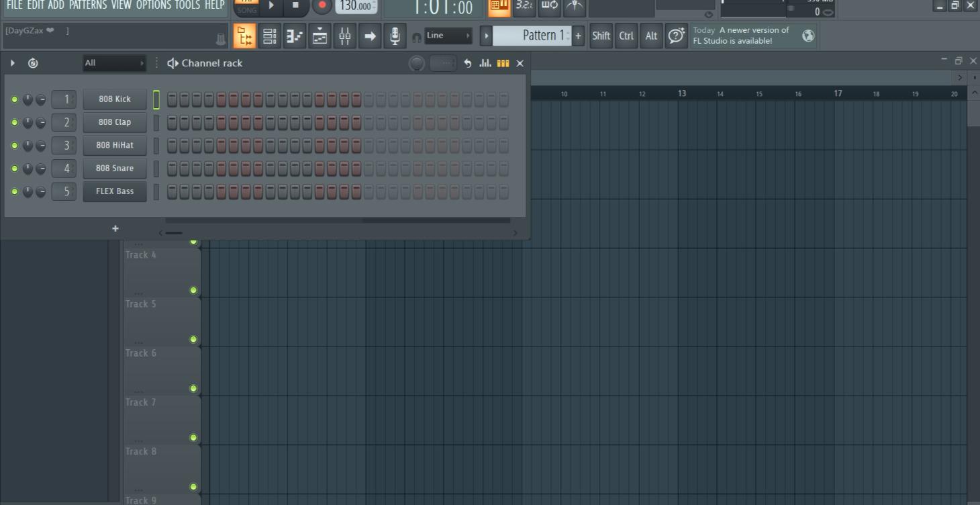The width and height of the screenshot is (980, 505).
Task: Click the metronome icon in top bar
Action: (x=574, y=7)
